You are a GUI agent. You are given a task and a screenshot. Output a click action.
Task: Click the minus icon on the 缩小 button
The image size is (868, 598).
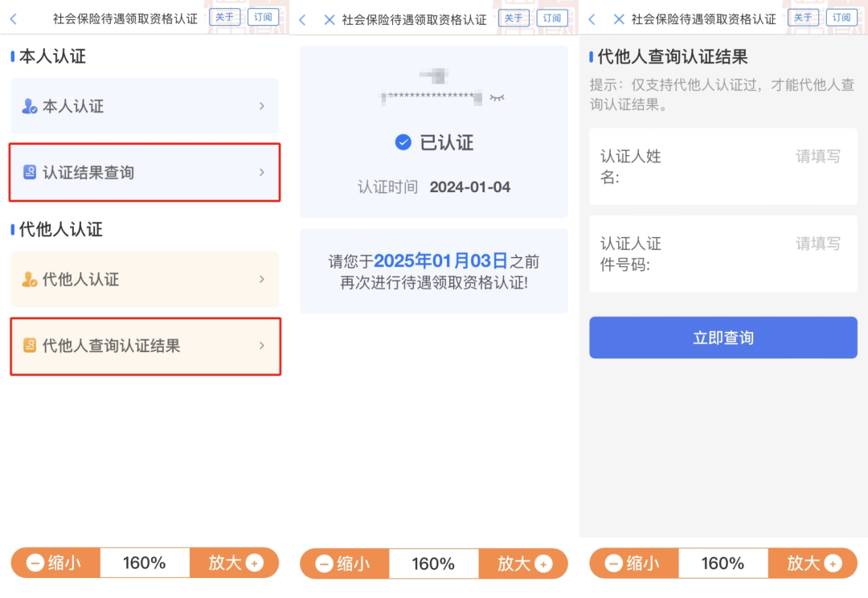(35, 563)
